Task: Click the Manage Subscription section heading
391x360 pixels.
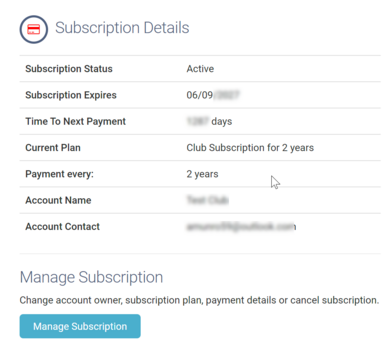Action: pyautogui.click(x=91, y=277)
